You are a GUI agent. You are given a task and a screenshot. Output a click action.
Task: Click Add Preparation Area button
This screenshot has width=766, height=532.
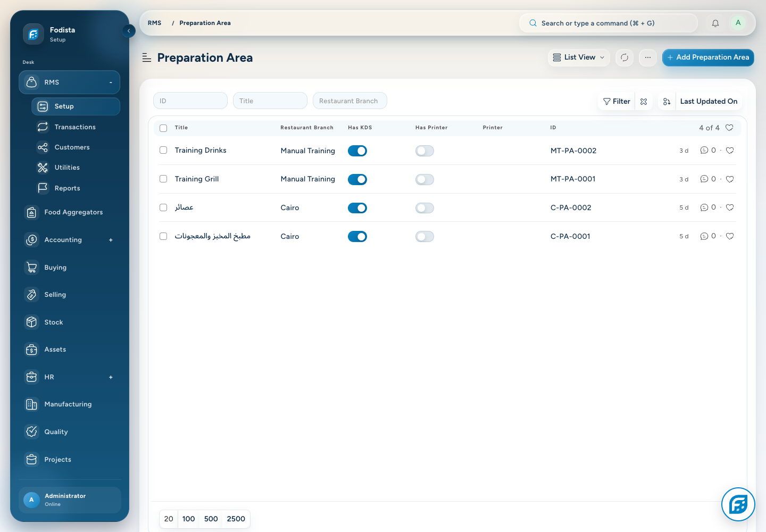pyautogui.click(x=708, y=57)
